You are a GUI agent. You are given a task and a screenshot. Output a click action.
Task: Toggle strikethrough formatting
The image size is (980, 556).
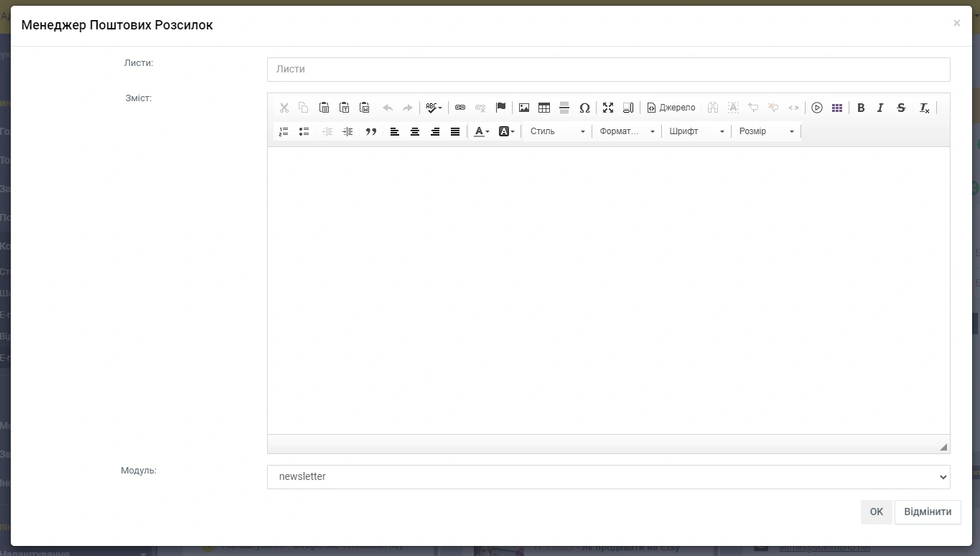tap(901, 108)
